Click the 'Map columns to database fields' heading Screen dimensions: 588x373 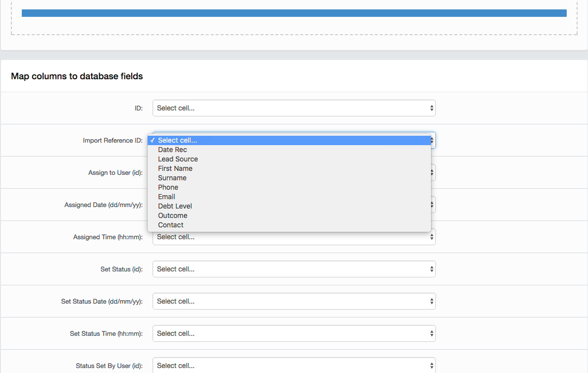77,76
